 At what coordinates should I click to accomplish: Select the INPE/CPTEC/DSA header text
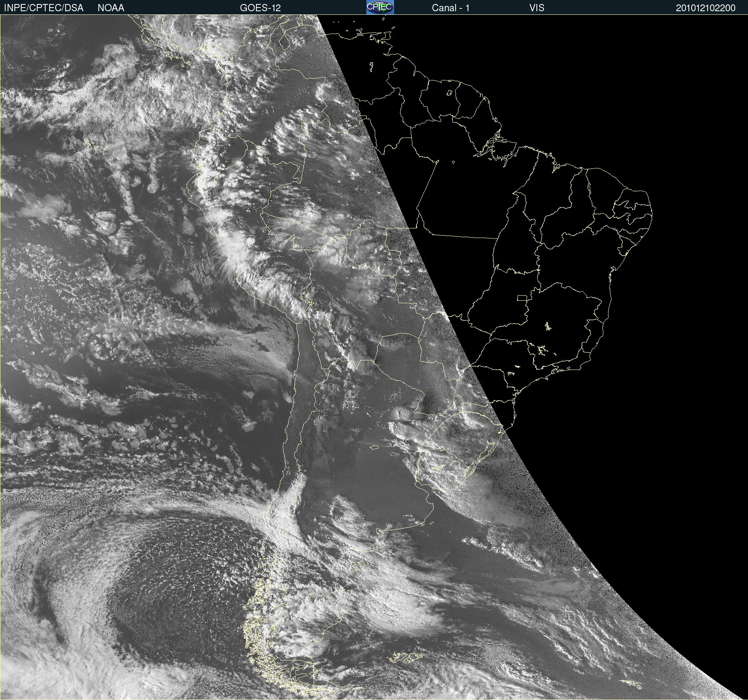click(x=44, y=8)
